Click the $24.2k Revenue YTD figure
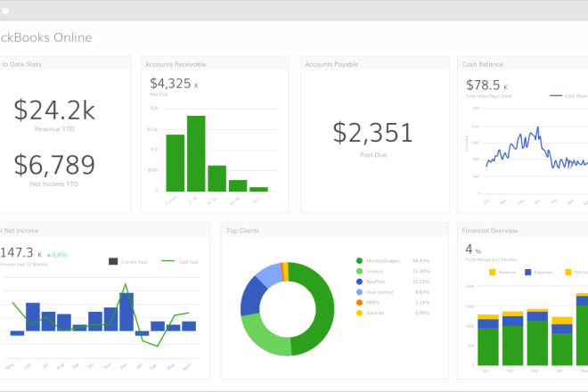 pyautogui.click(x=54, y=110)
